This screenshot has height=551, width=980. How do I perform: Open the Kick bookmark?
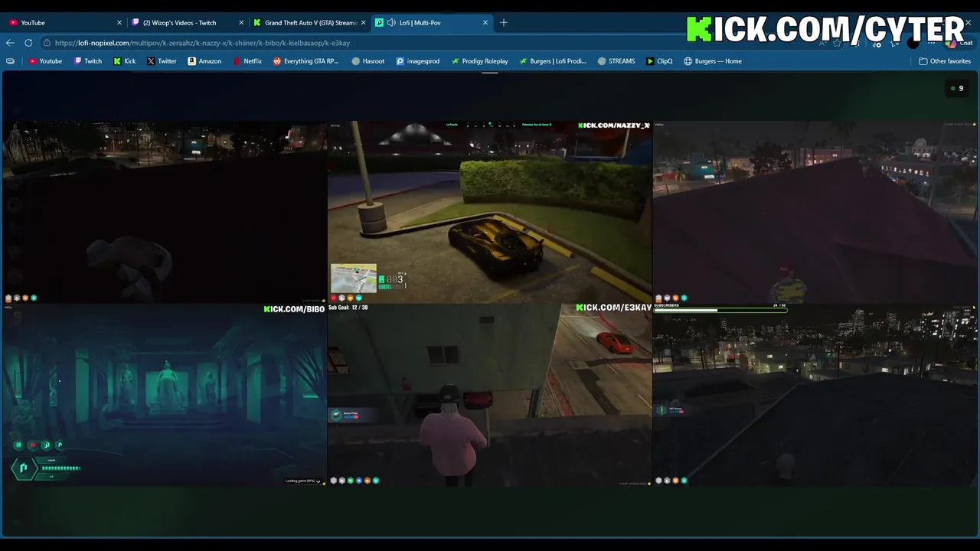[x=124, y=61]
